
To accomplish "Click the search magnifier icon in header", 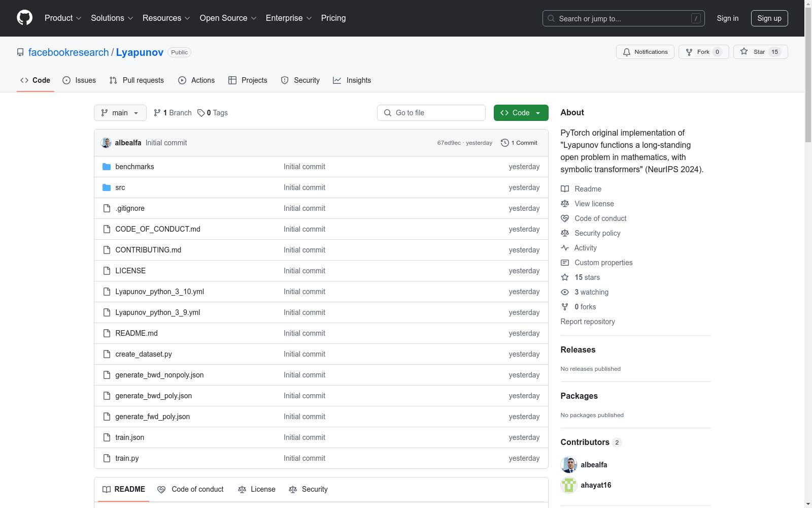I will pos(551,18).
